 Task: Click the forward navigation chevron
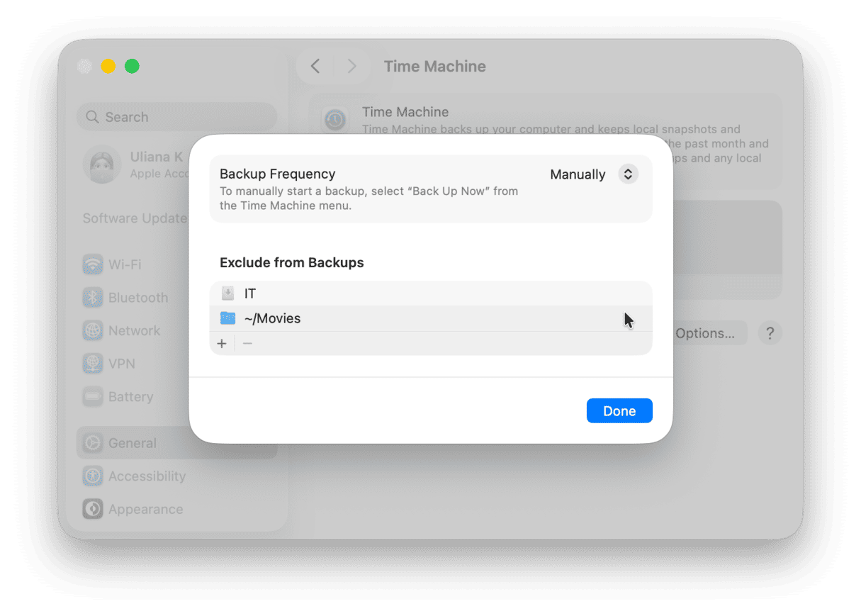click(351, 65)
